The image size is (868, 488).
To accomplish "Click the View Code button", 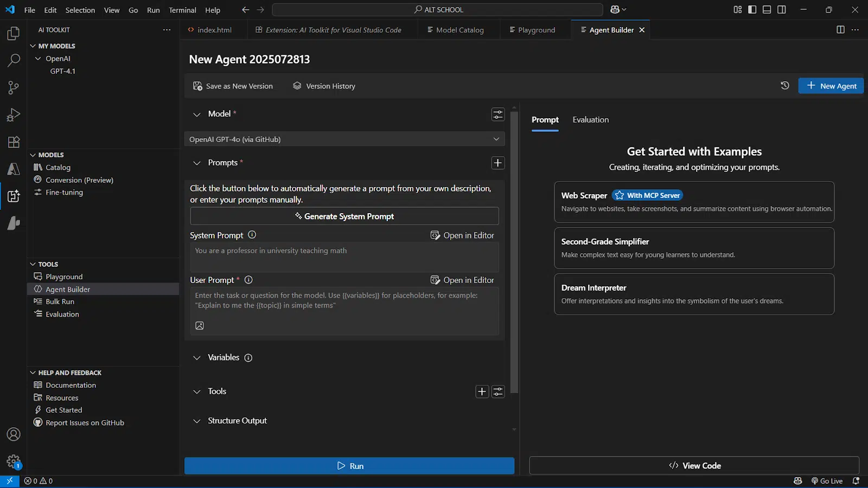I will tap(694, 466).
